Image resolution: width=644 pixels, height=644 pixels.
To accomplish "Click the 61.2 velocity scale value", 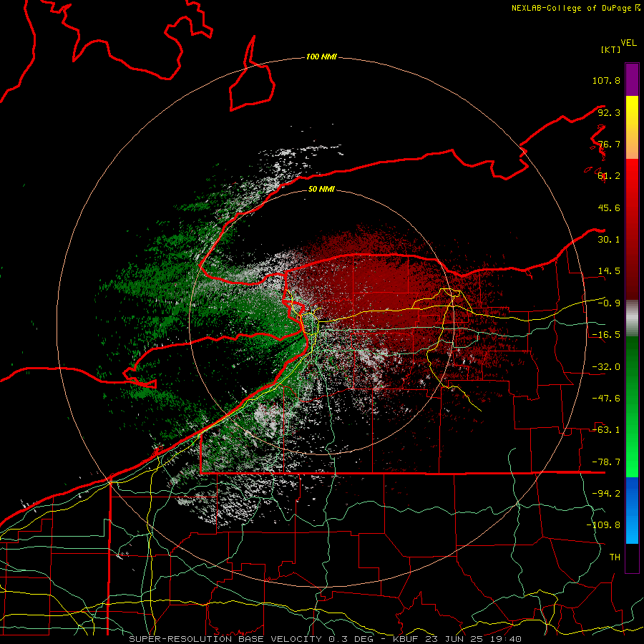I will [609, 176].
